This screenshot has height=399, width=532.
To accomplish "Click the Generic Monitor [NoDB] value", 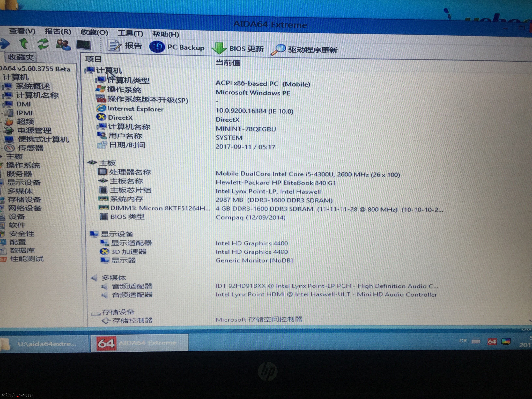I will 254,260.
